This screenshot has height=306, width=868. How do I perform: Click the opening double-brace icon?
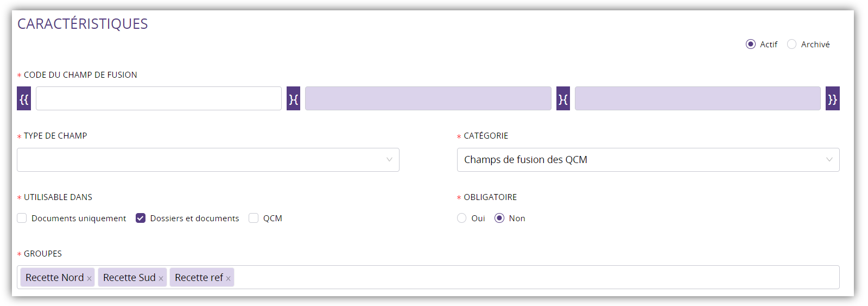pos(24,99)
